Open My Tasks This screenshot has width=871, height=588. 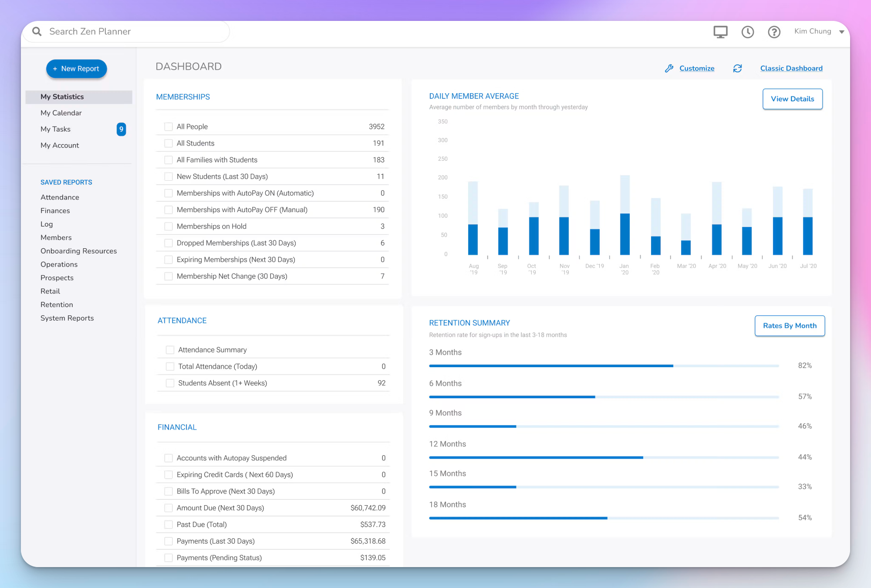pos(55,129)
